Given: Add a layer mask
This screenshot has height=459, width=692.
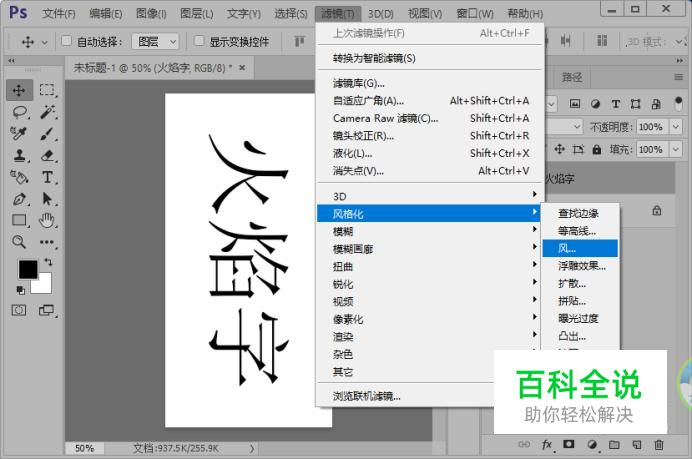Looking at the screenshot, I should [x=569, y=444].
